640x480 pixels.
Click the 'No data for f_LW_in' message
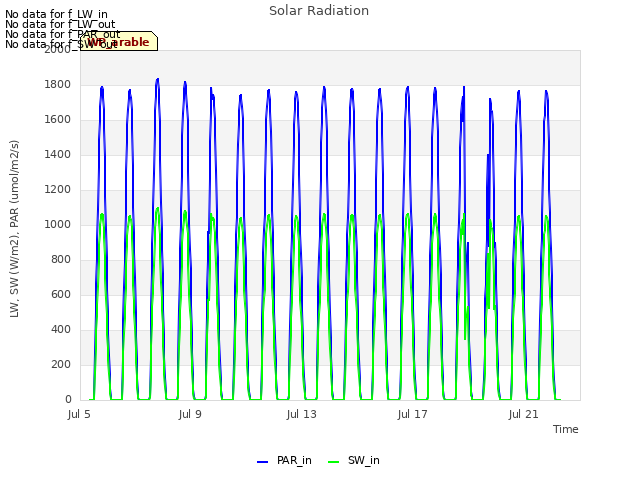click(x=56, y=15)
